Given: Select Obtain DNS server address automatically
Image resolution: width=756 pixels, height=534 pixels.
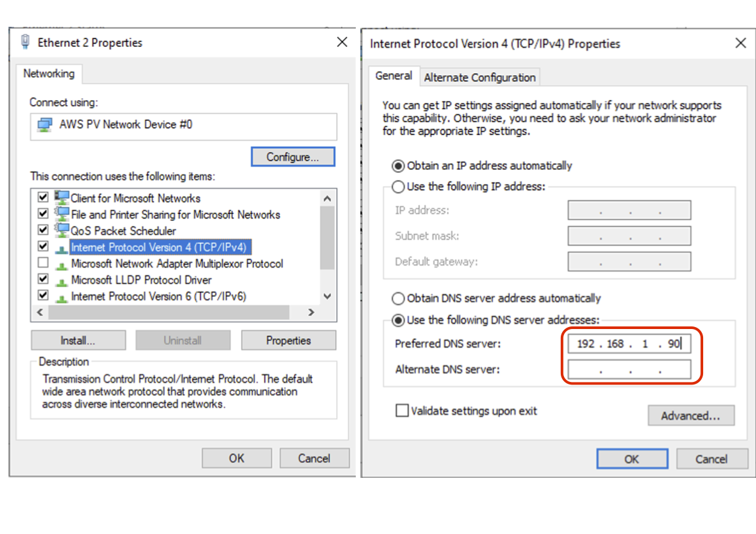Looking at the screenshot, I should 399,298.
